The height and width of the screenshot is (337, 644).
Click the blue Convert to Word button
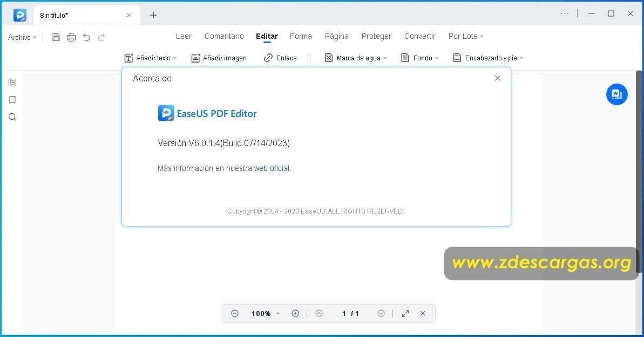617,94
